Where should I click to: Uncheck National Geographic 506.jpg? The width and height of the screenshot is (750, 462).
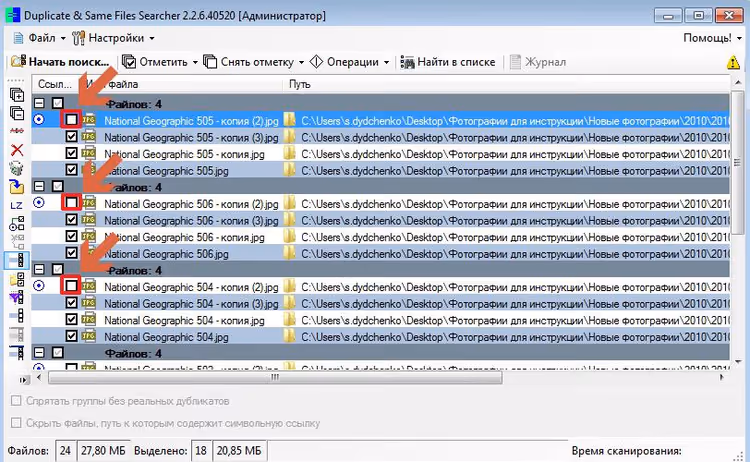coord(71,253)
